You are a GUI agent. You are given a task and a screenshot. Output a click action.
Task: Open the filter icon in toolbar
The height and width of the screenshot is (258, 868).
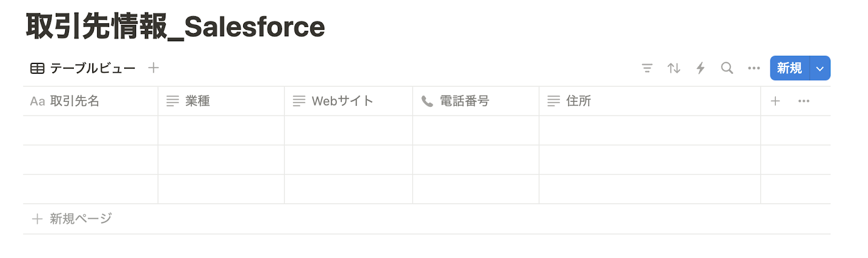click(x=647, y=68)
